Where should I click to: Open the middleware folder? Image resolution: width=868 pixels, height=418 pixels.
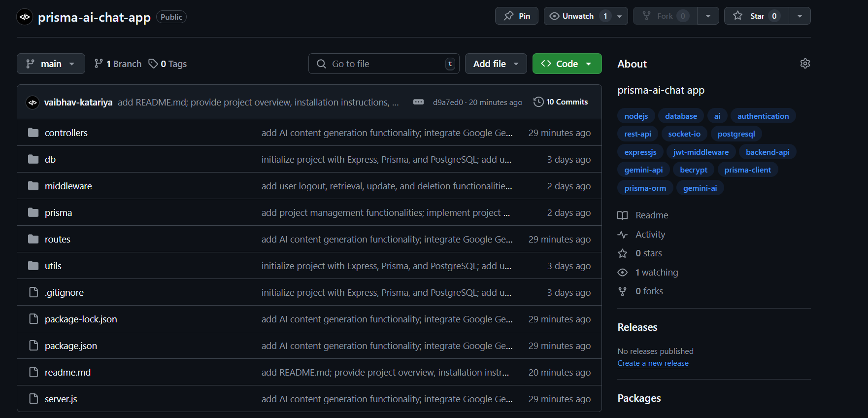coord(68,186)
